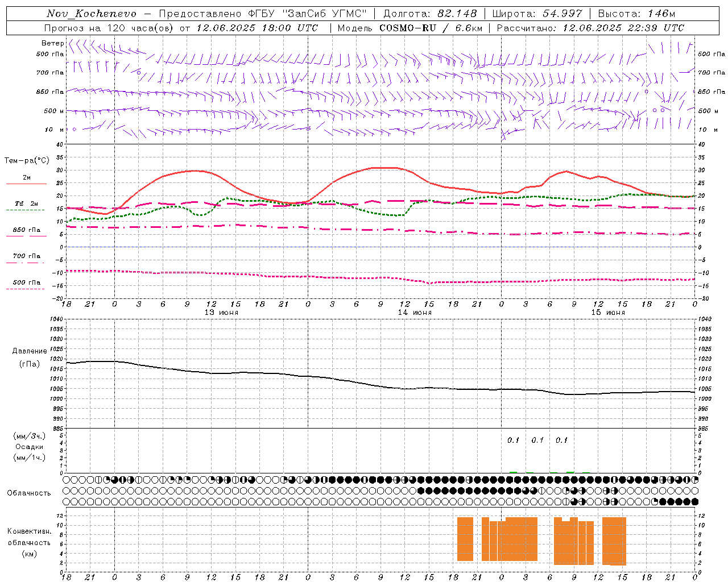Click the first orange convective cloud bar

(x=465, y=539)
